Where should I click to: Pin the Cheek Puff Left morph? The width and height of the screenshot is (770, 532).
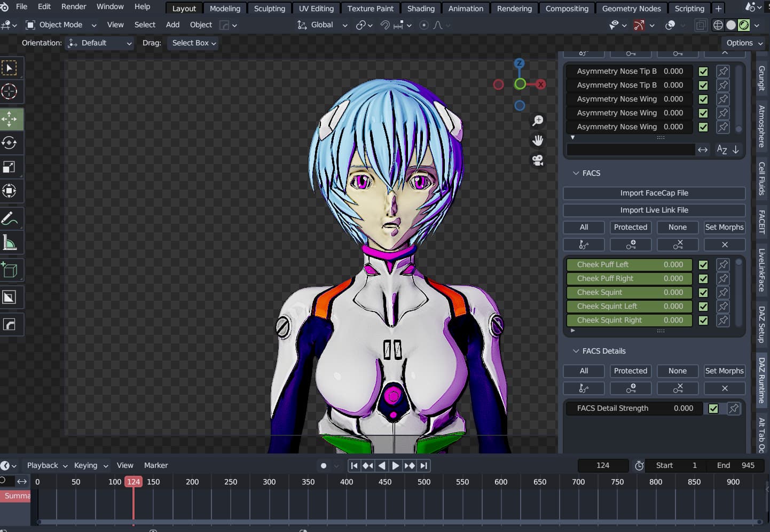[x=723, y=265]
